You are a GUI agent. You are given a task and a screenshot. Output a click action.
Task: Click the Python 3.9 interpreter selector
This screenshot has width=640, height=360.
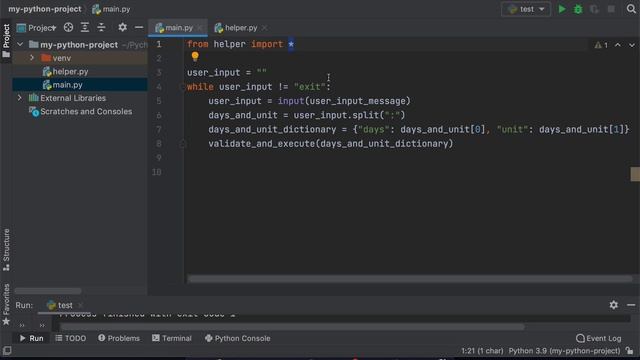pyautogui.click(x=564, y=351)
